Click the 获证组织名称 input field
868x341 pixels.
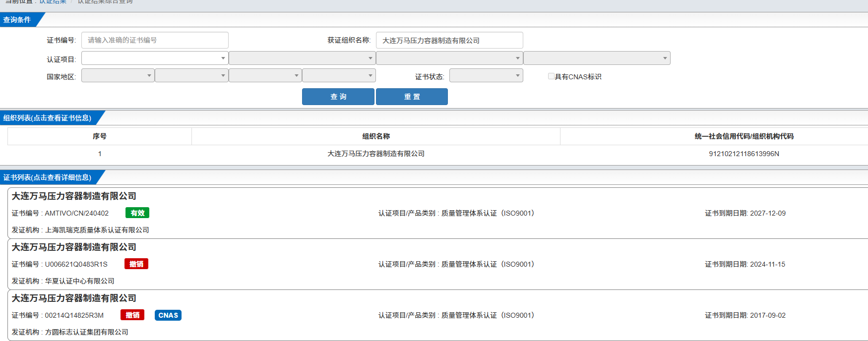point(449,40)
